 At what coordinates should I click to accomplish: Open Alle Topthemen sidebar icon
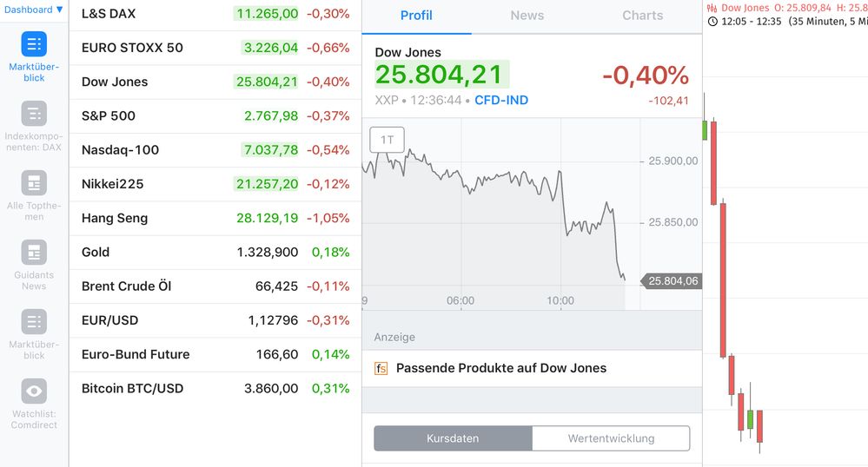coord(34,183)
